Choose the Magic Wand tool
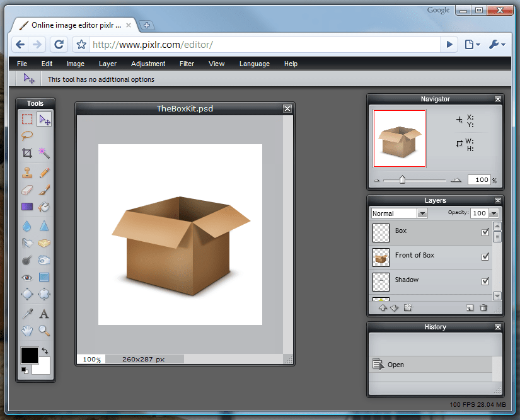The height and width of the screenshot is (420, 520). (43, 152)
